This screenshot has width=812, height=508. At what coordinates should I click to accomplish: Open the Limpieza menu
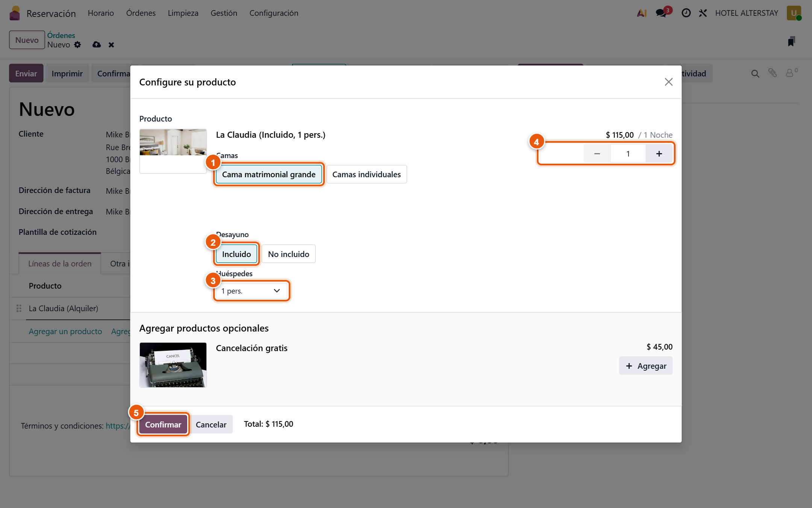click(183, 13)
